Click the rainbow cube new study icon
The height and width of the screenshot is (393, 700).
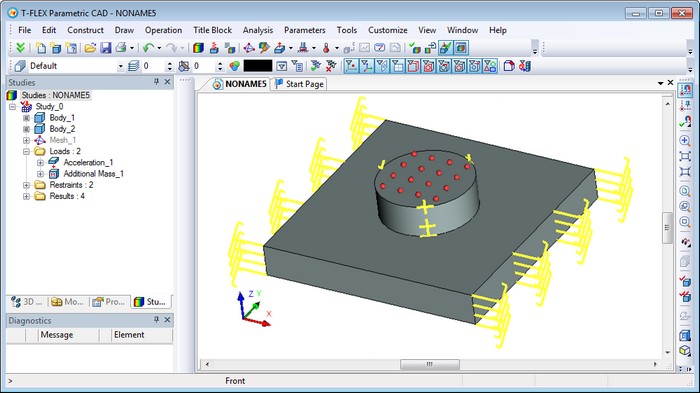point(199,48)
